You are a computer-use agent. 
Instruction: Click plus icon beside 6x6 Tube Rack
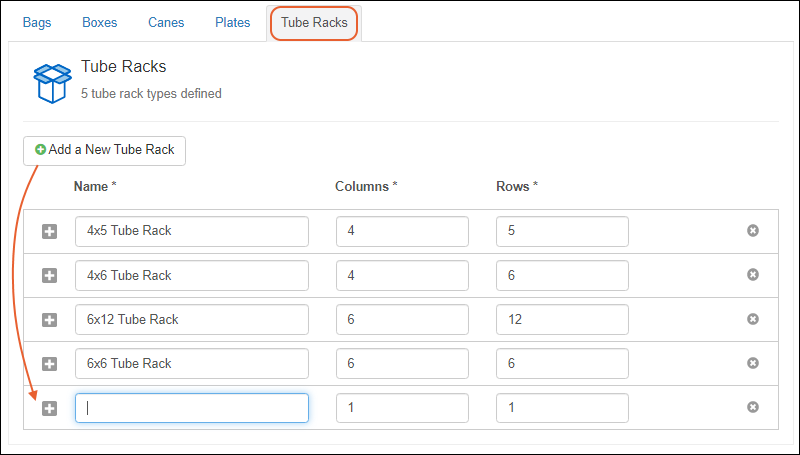point(50,363)
